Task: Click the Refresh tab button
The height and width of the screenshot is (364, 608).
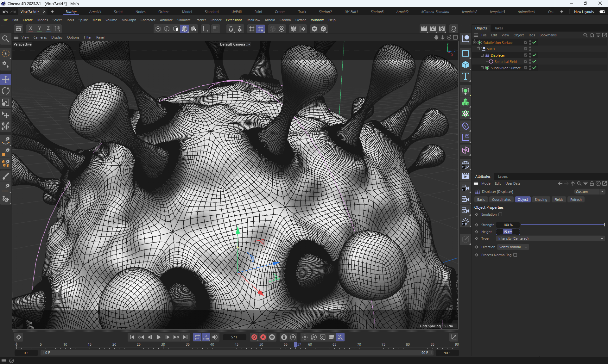Action: coord(576,200)
